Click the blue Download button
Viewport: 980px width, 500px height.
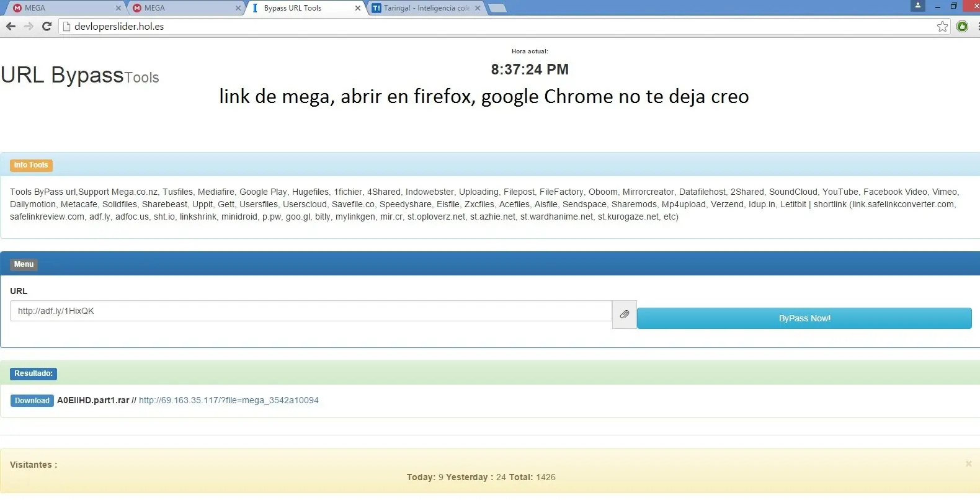coord(32,401)
